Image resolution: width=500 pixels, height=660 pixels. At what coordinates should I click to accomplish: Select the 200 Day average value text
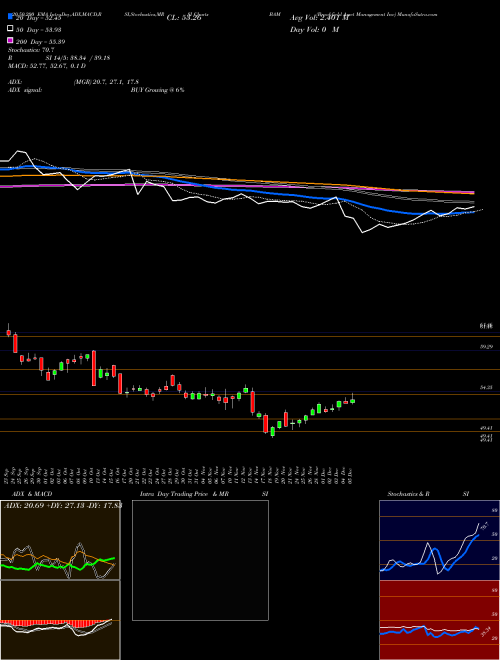40,41
